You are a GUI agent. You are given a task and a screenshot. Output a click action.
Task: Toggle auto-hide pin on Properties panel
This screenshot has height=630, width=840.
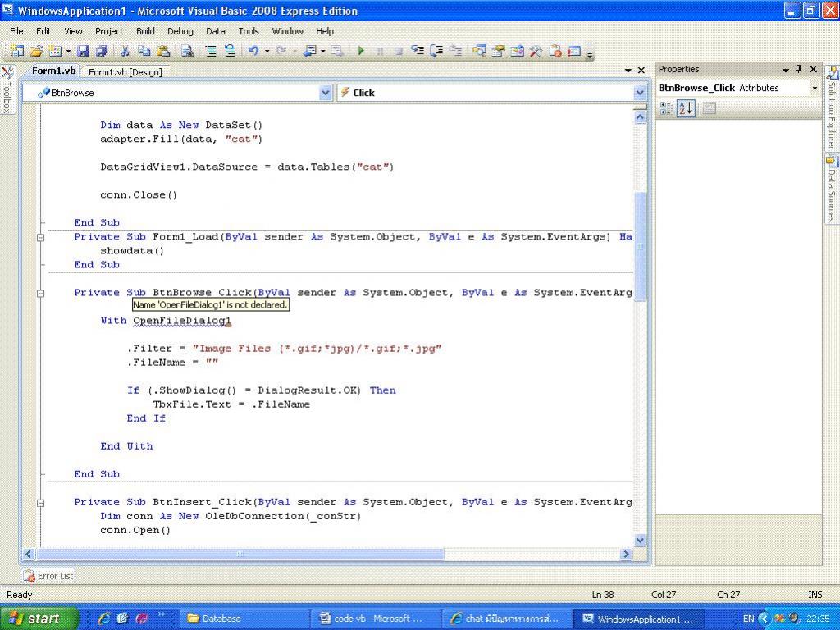(x=798, y=70)
